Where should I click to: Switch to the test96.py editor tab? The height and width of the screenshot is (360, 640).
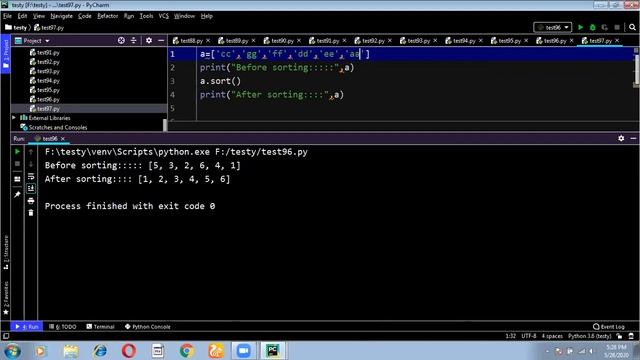(555, 40)
